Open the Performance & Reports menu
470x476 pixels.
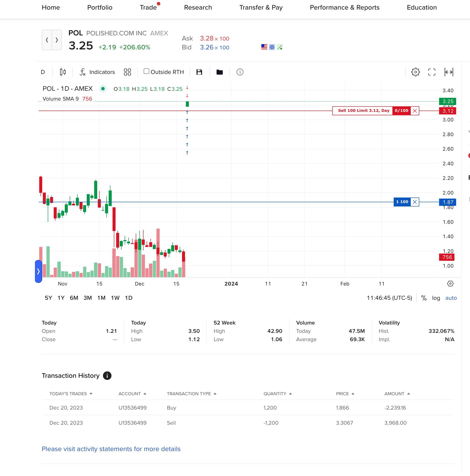click(x=344, y=7)
